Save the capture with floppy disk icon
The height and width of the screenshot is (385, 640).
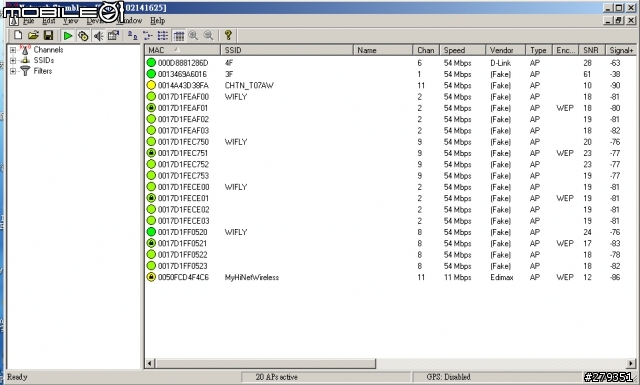click(48, 36)
